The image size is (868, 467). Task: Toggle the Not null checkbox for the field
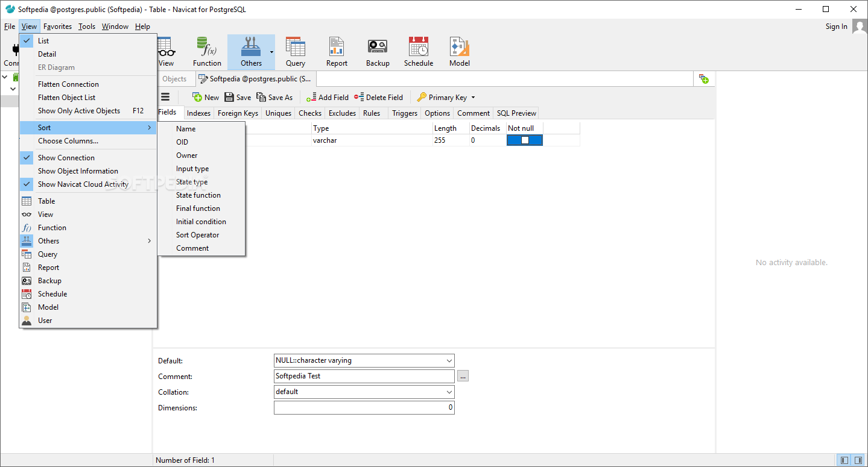[x=525, y=140]
